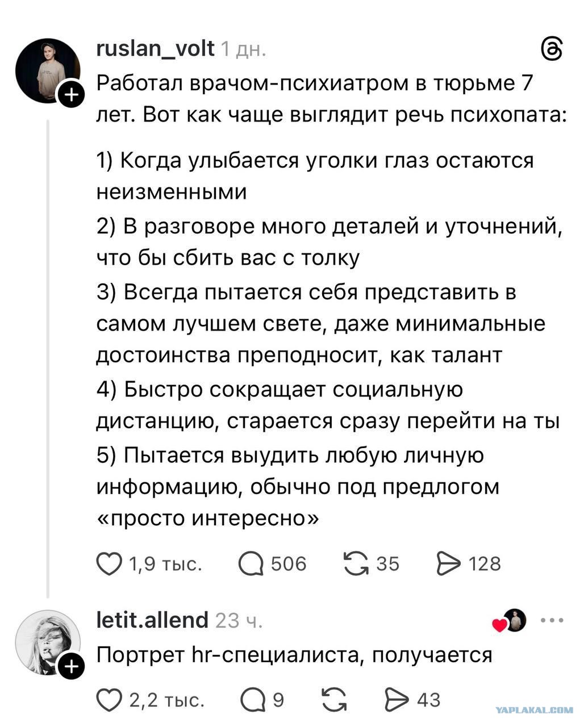588x727 pixels.
Task: View ruslan_volt profile picture
Action: [x=47, y=70]
